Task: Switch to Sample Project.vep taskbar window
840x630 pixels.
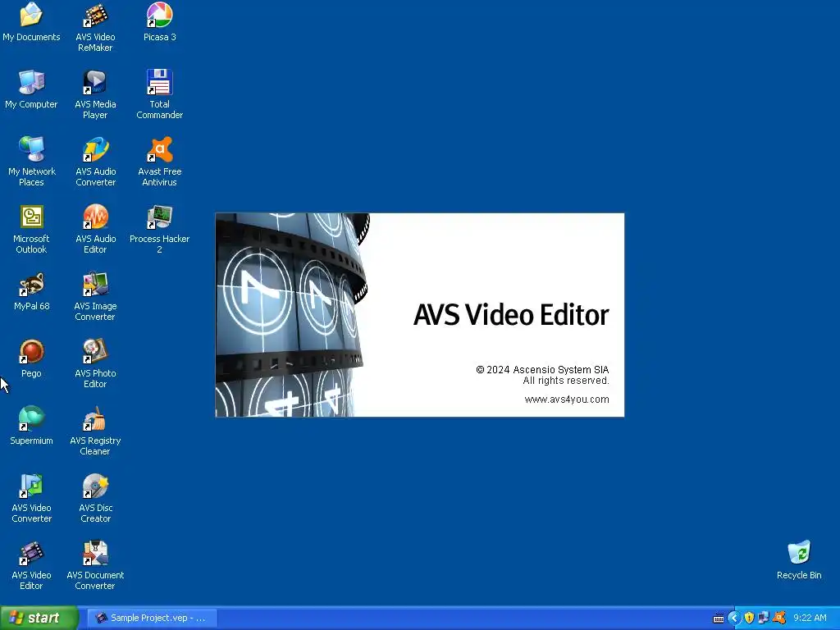Action: click(x=152, y=618)
